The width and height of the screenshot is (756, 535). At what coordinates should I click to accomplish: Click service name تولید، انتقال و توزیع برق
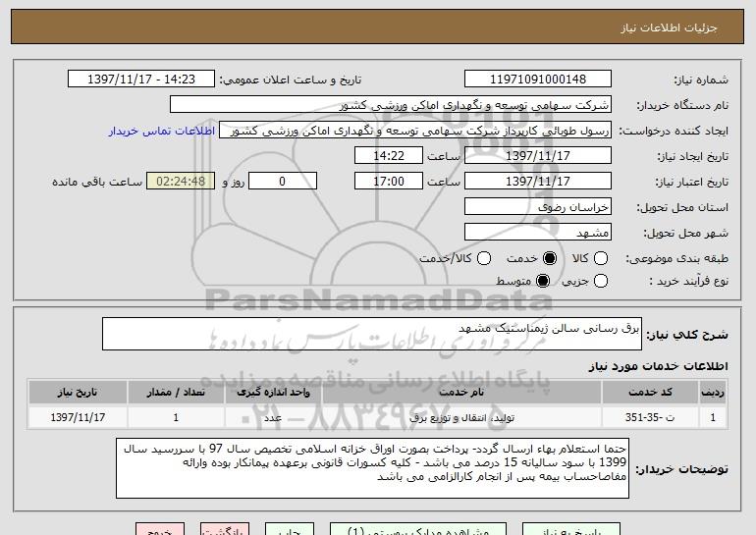461,417
